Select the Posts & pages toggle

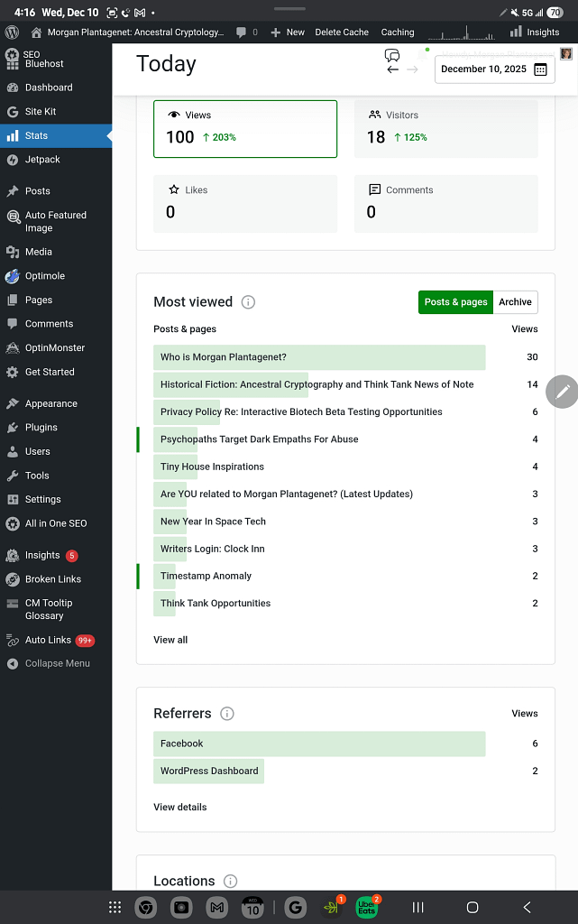[455, 302]
